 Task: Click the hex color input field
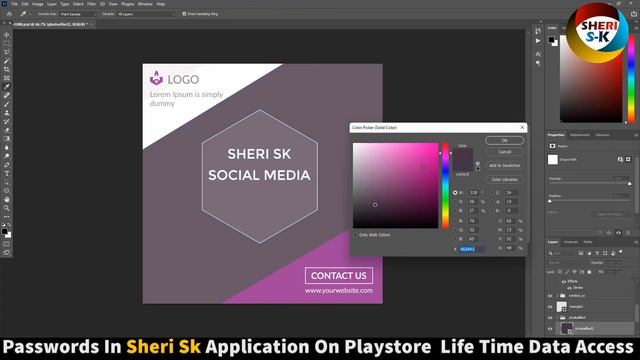472,249
